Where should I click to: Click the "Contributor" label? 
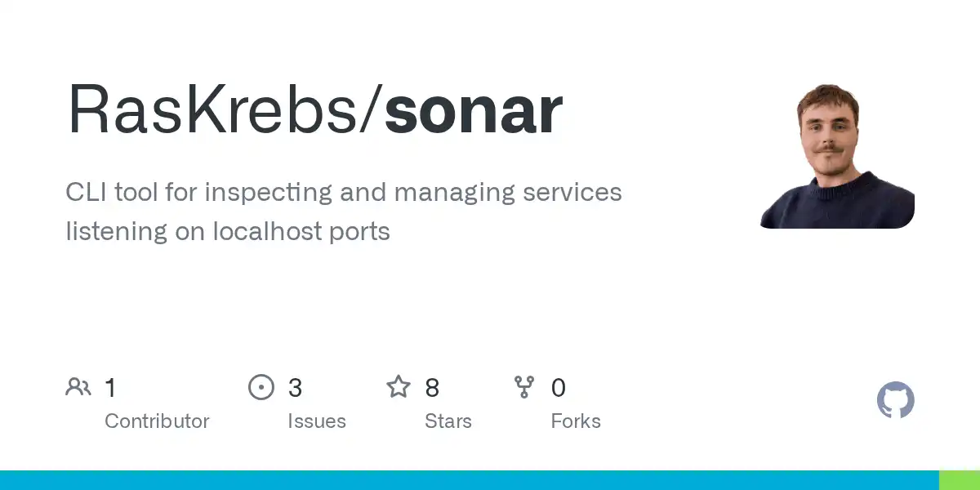(x=157, y=421)
